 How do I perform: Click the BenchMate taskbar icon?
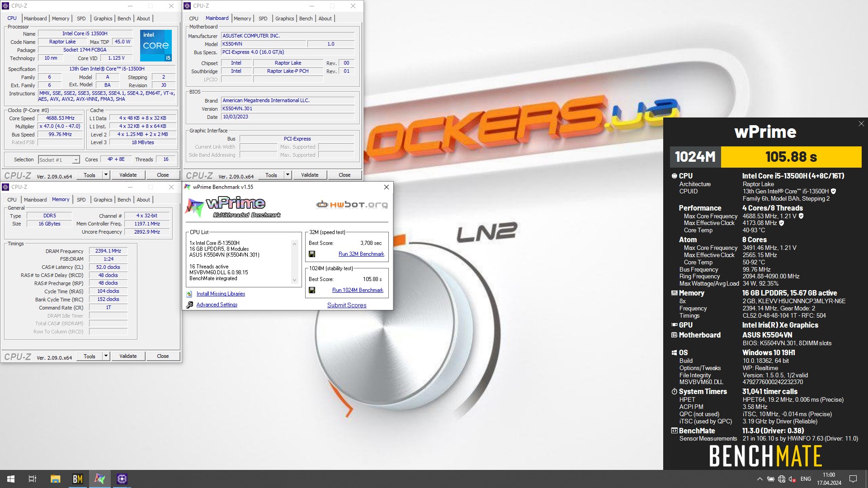pos(78,479)
